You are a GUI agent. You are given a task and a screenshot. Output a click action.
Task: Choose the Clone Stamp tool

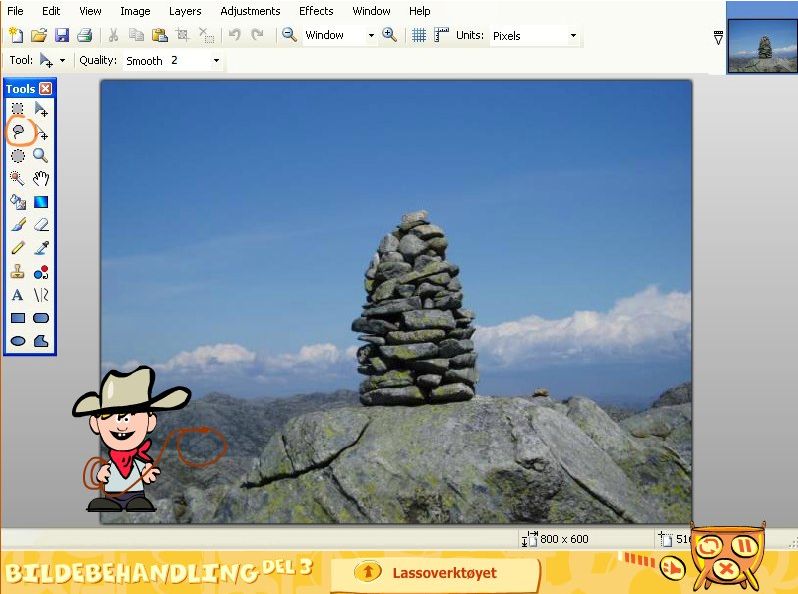[x=18, y=271]
